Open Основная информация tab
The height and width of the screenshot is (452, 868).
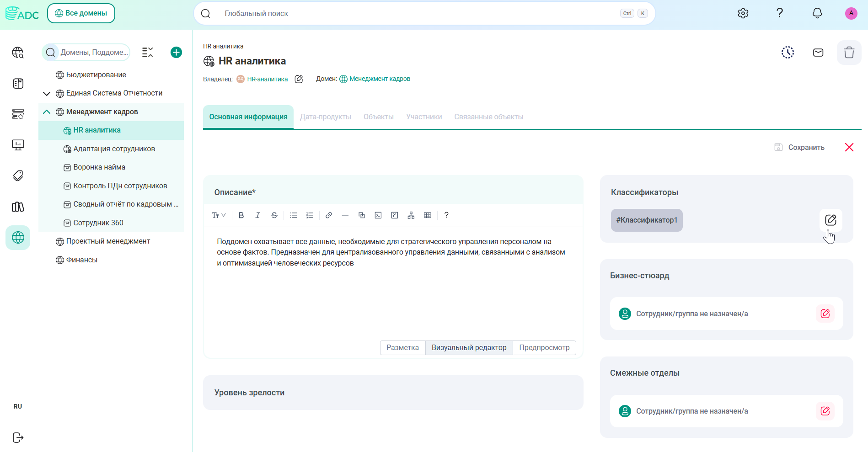click(248, 117)
